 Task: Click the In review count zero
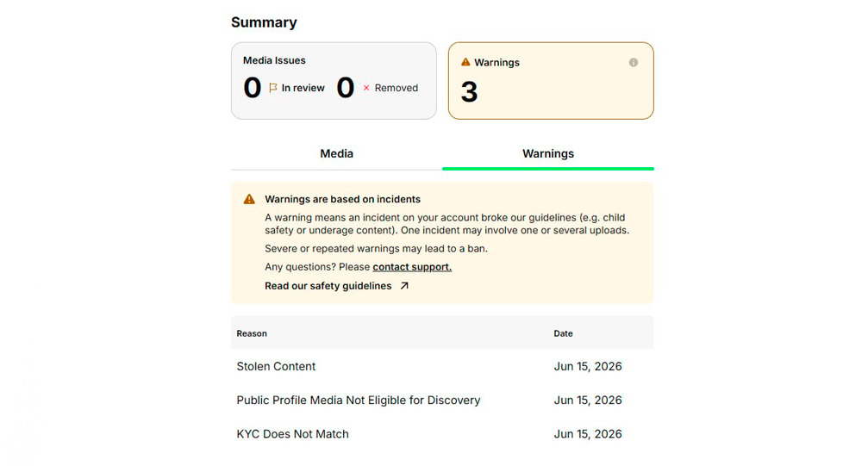(253, 88)
